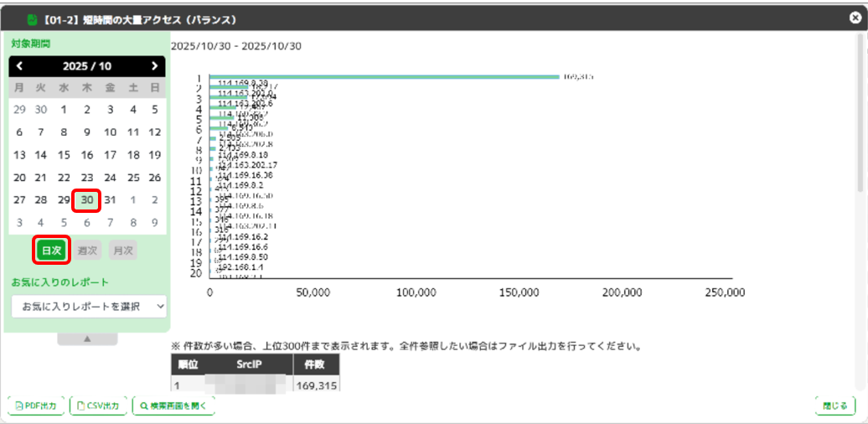Choose October 15 in the calendar

(64, 155)
